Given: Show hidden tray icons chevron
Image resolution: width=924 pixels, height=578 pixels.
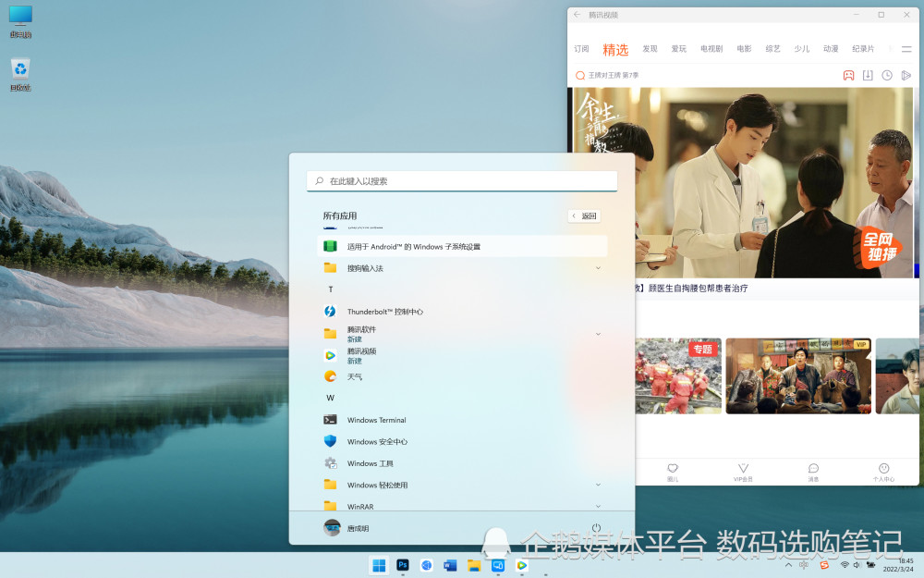Looking at the screenshot, I should pos(788,565).
